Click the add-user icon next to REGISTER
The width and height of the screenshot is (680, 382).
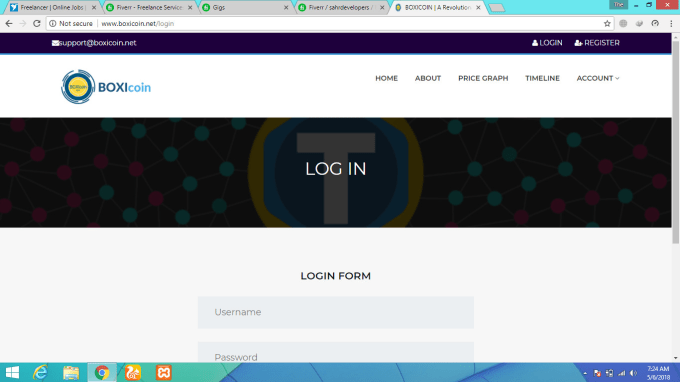tap(578, 43)
